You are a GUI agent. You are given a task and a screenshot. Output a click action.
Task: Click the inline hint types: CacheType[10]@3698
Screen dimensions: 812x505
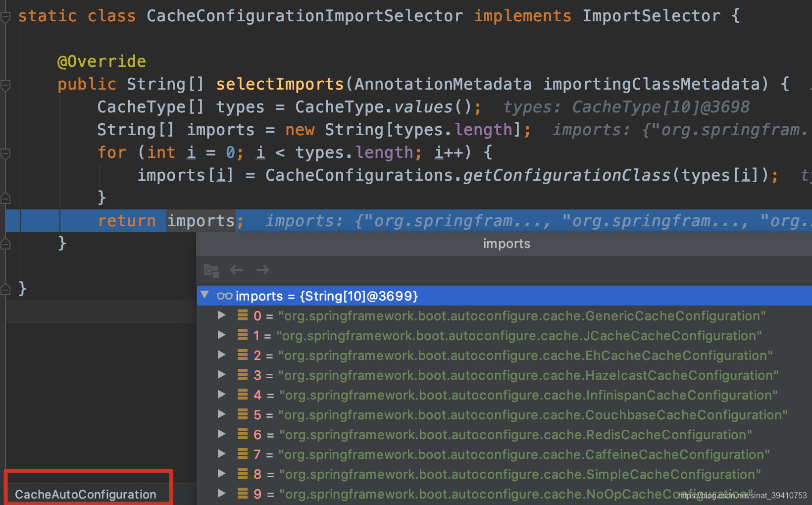(x=626, y=107)
